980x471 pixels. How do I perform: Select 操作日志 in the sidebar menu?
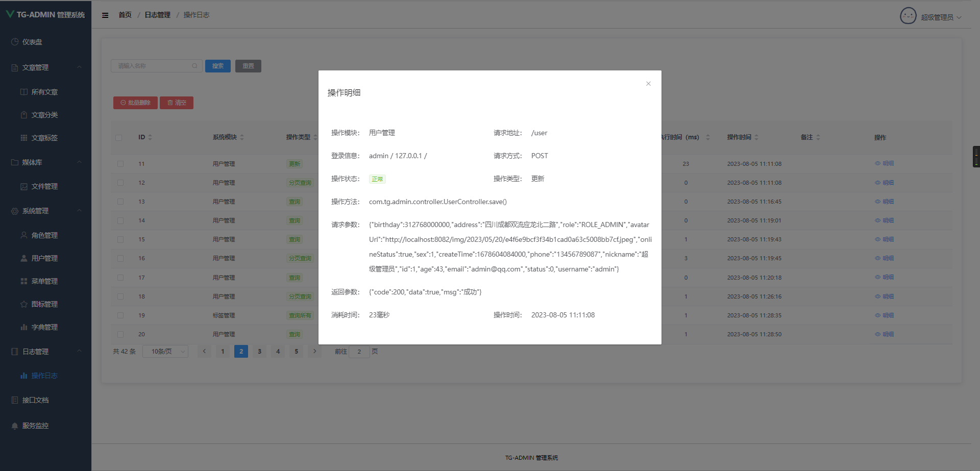click(44, 376)
